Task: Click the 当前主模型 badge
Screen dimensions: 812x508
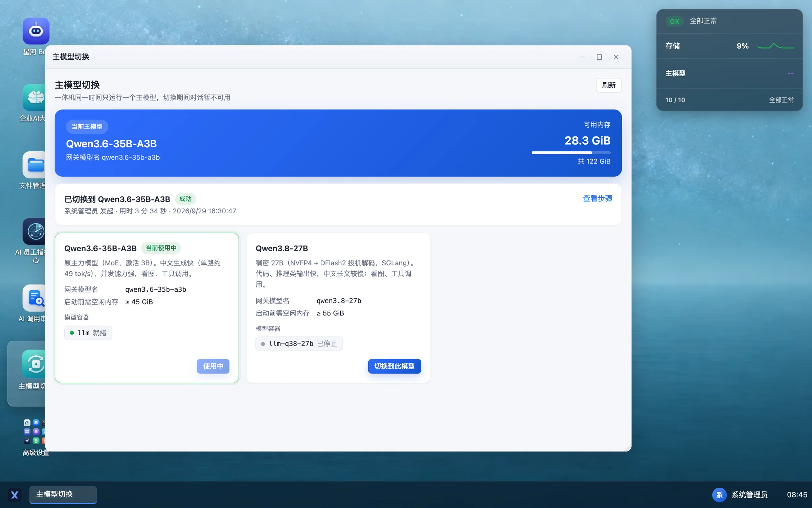Action: pyautogui.click(x=87, y=126)
